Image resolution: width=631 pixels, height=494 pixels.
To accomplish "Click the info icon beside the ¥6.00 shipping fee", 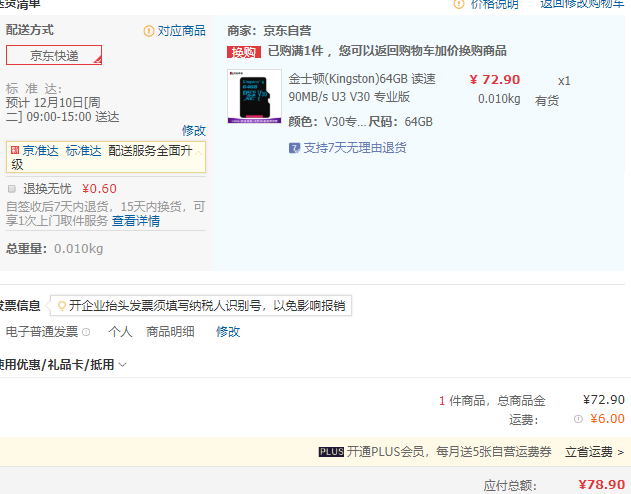I will click(578, 419).
